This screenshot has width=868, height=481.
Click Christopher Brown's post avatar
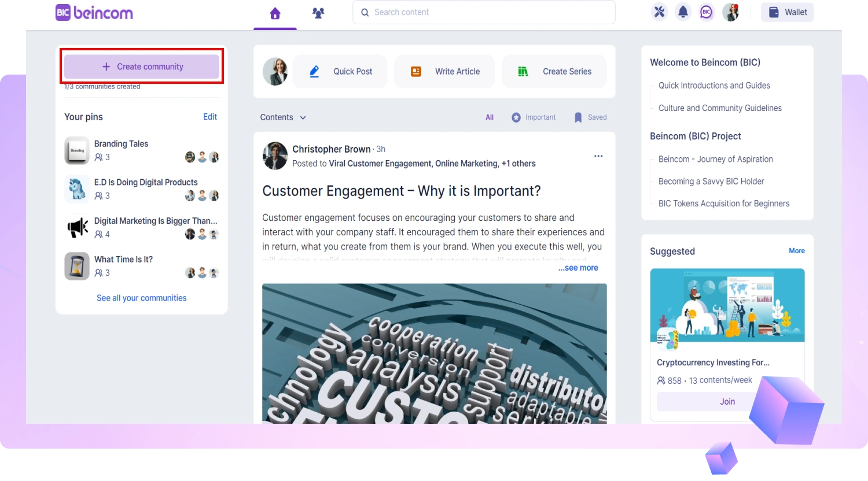coord(275,156)
